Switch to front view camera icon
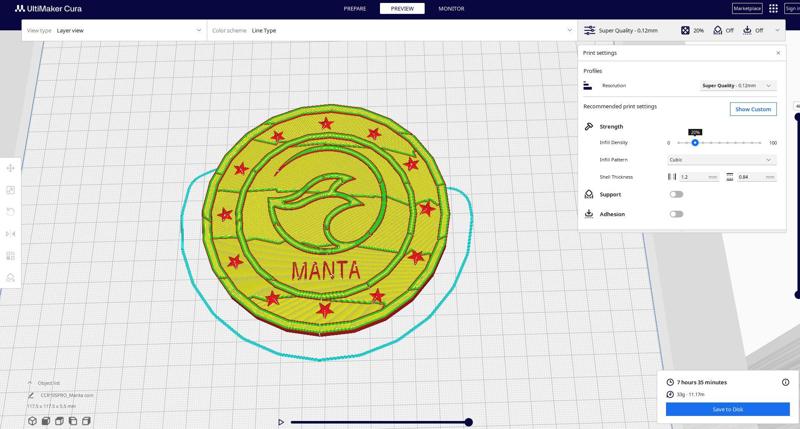This screenshot has height=429, width=800. (45, 421)
